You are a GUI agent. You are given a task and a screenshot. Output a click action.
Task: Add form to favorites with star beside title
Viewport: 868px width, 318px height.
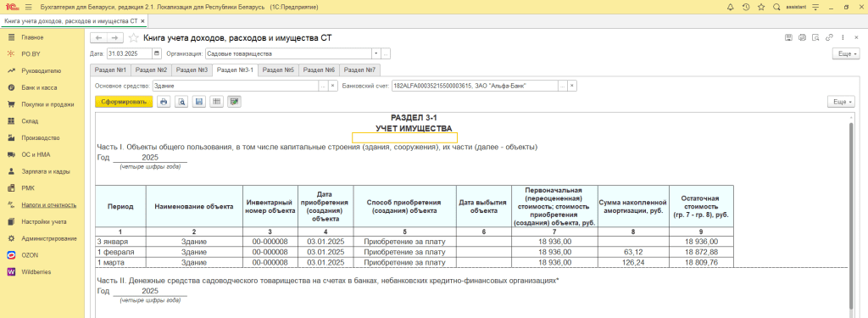coord(133,37)
